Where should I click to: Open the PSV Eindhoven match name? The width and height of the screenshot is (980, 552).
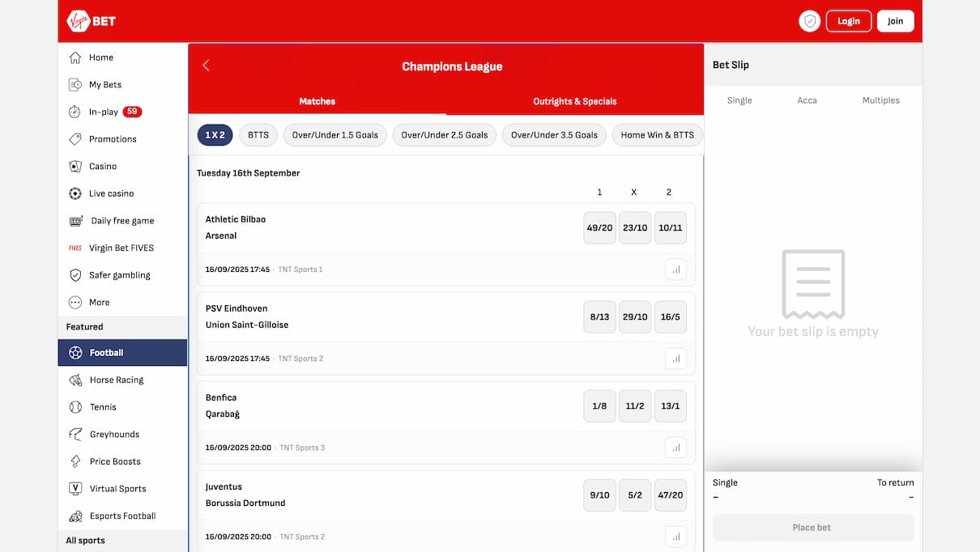click(x=236, y=308)
